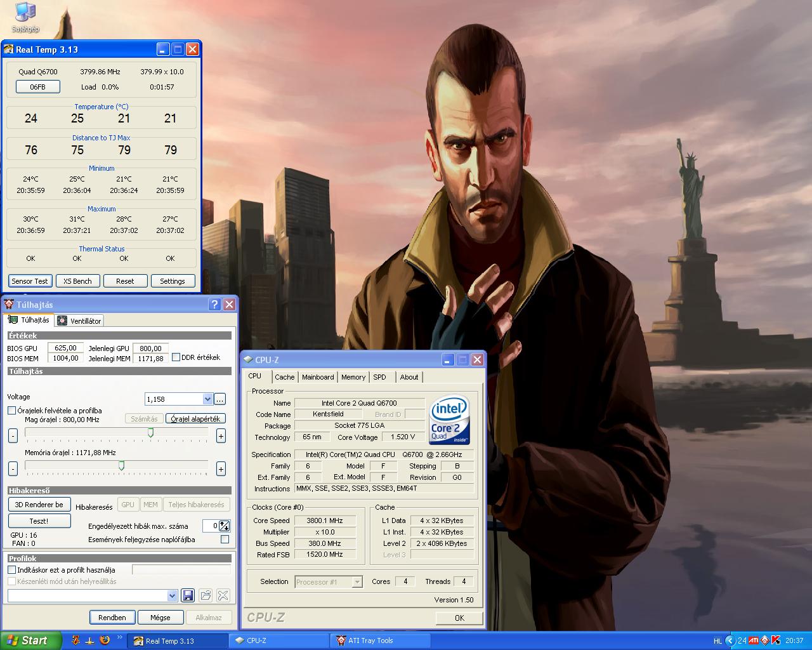Click the Memória órajel slider thumb
Viewport: 812px width, 650px height.
tap(121, 466)
